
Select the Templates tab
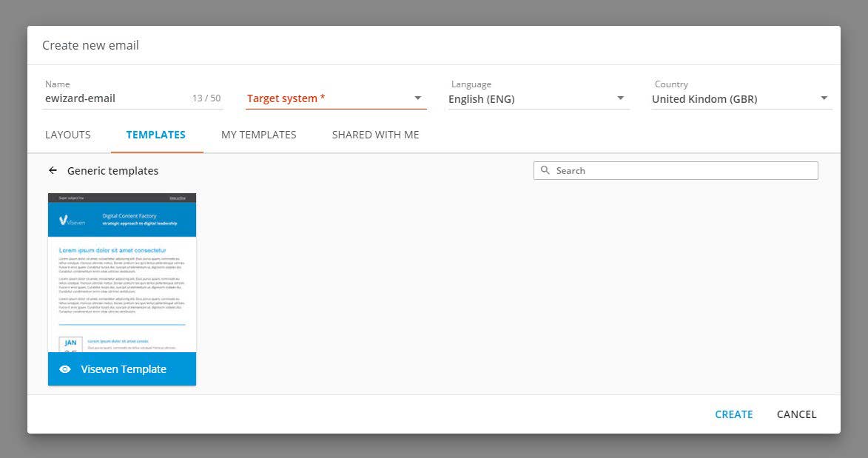156,135
